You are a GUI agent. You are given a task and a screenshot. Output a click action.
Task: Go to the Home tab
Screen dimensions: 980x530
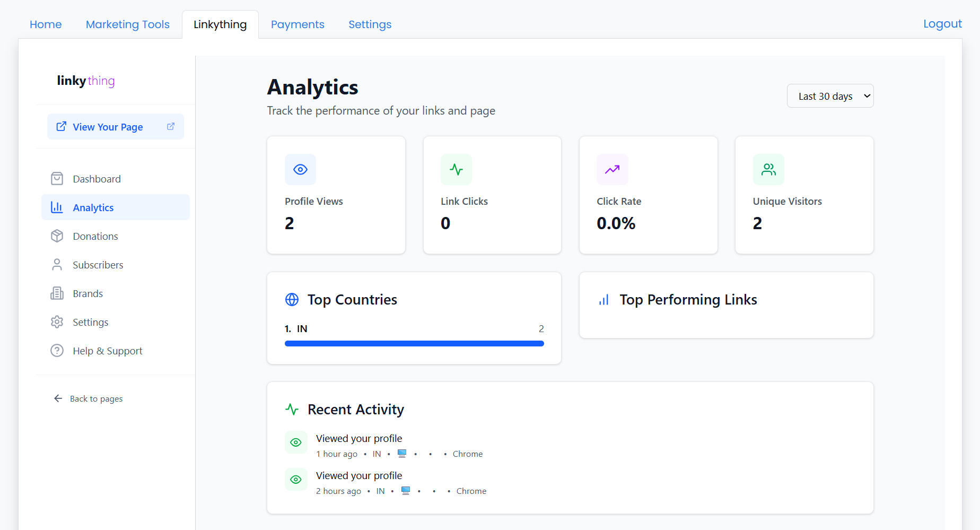[46, 24]
